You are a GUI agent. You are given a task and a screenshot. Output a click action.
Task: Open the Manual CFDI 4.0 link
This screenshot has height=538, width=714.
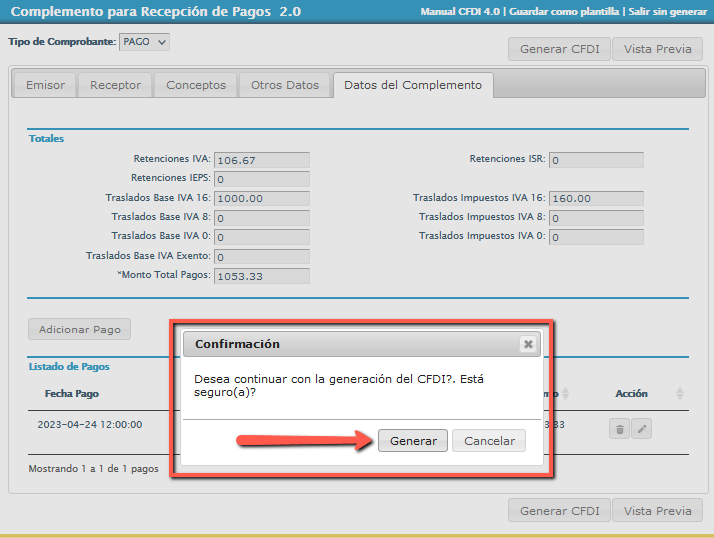point(462,12)
